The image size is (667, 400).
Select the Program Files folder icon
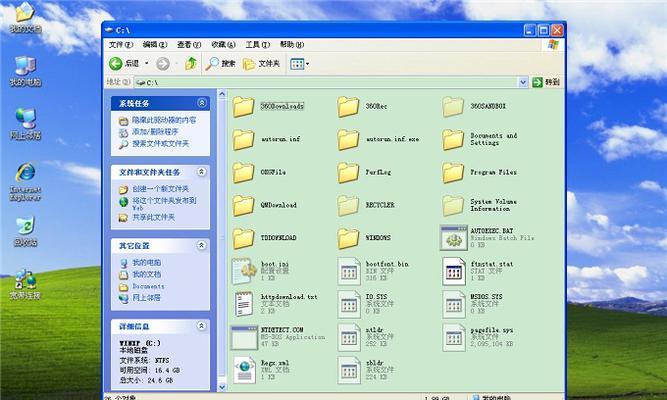(453, 172)
